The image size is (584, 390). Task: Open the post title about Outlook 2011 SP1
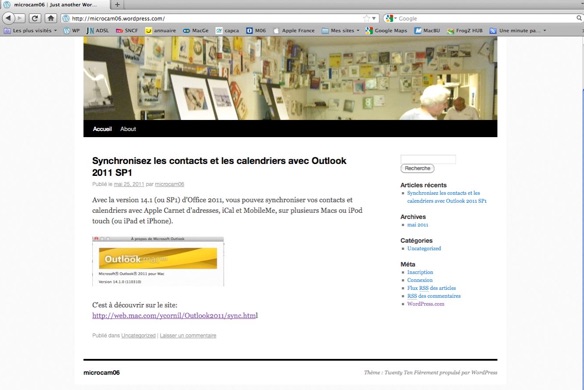pyautogui.click(x=219, y=167)
